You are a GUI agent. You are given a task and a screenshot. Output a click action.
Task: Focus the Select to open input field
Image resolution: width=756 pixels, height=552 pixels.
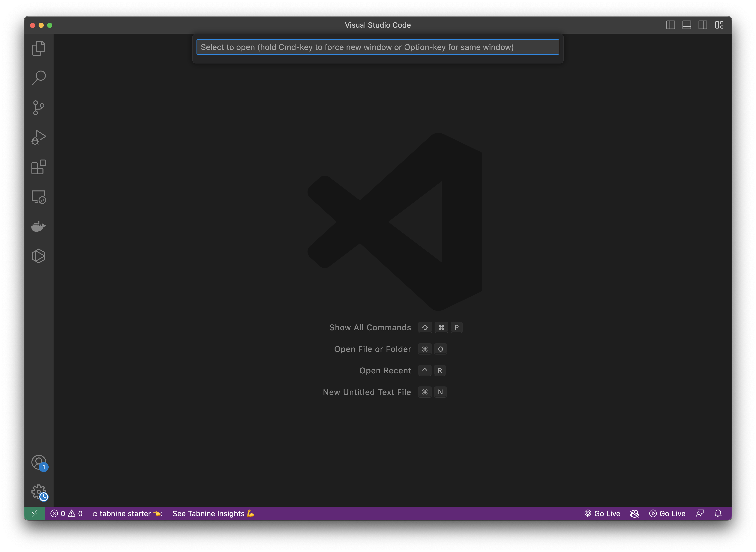[x=377, y=47]
